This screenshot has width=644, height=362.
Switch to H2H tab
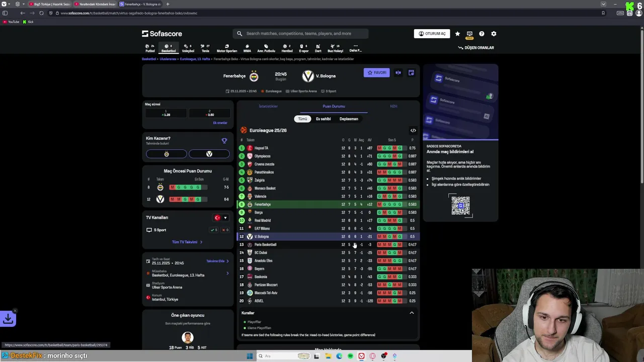[393, 106]
